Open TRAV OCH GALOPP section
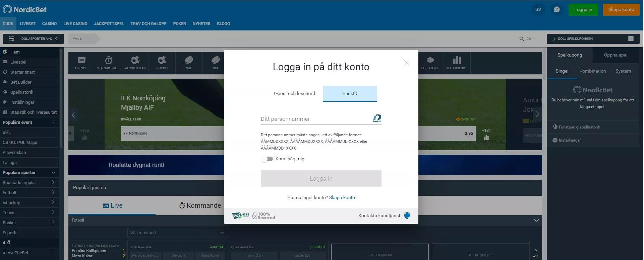The image size is (644, 260). [149, 24]
